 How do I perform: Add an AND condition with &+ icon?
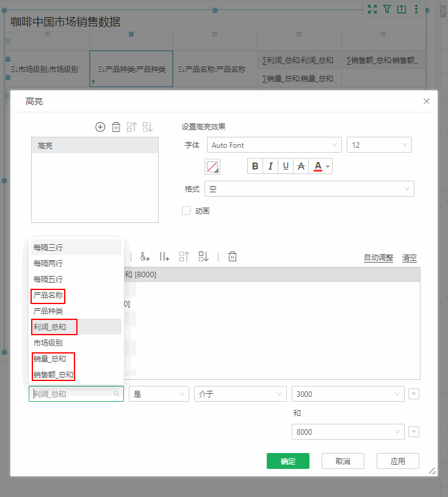[x=145, y=256]
